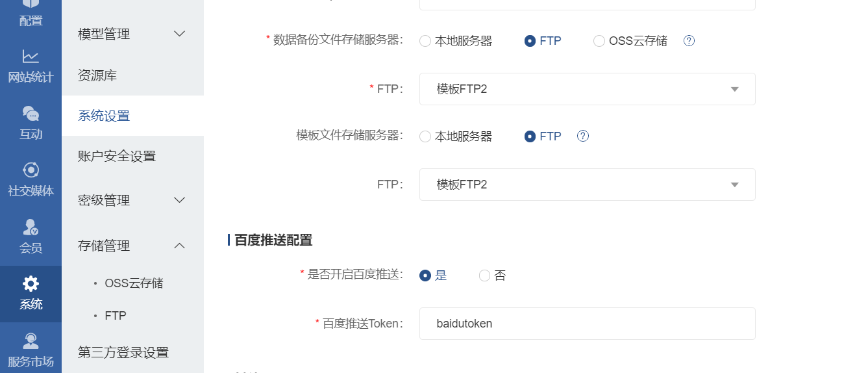Open the 网站统计 chart icon section

coord(31,57)
